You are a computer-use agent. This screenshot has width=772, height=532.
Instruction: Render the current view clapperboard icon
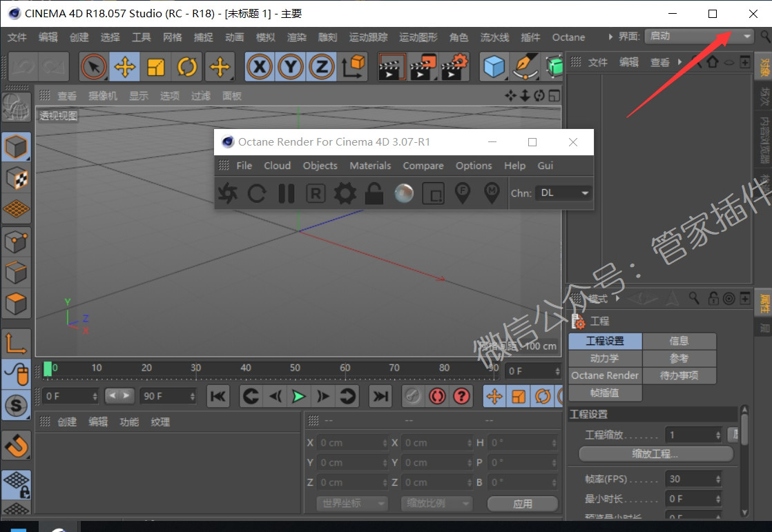click(x=392, y=67)
